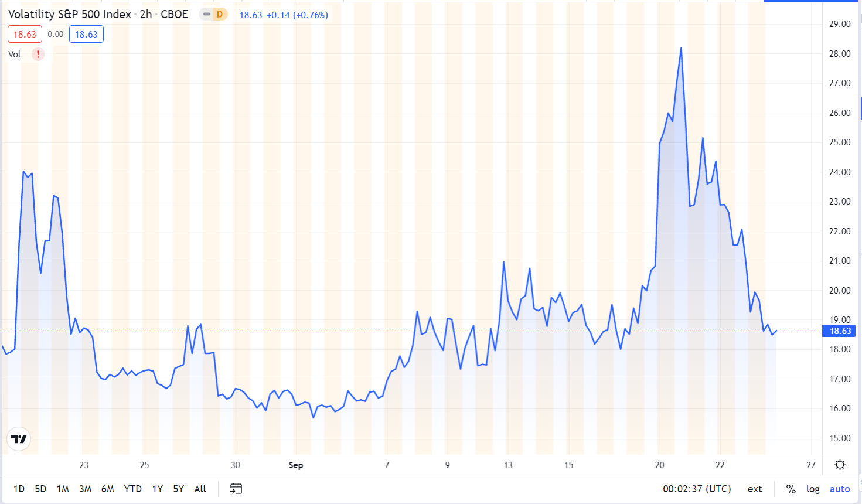Select the 1Y time range
Viewport: 862px width, 504px height.
(x=158, y=489)
